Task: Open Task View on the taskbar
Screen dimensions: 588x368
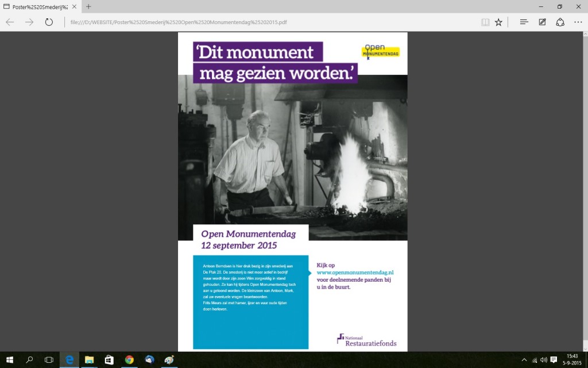Action: point(49,360)
